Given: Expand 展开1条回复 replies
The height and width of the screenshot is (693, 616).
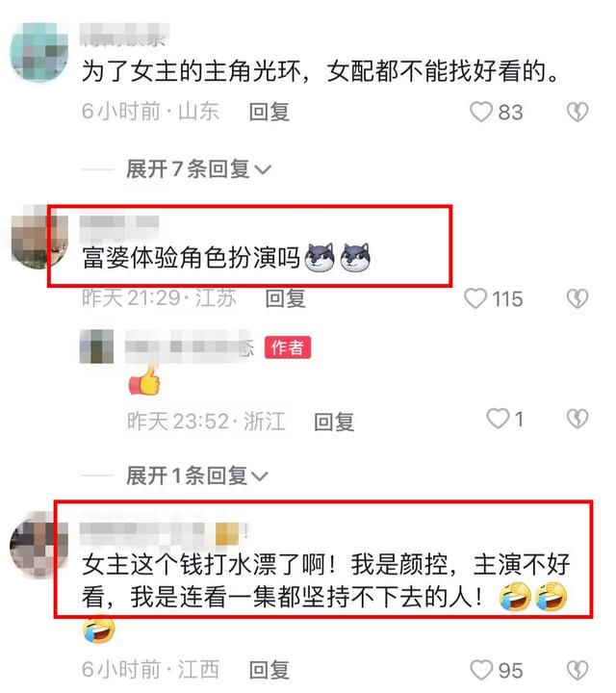Looking at the screenshot, I should pyautogui.click(x=197, y=475).
